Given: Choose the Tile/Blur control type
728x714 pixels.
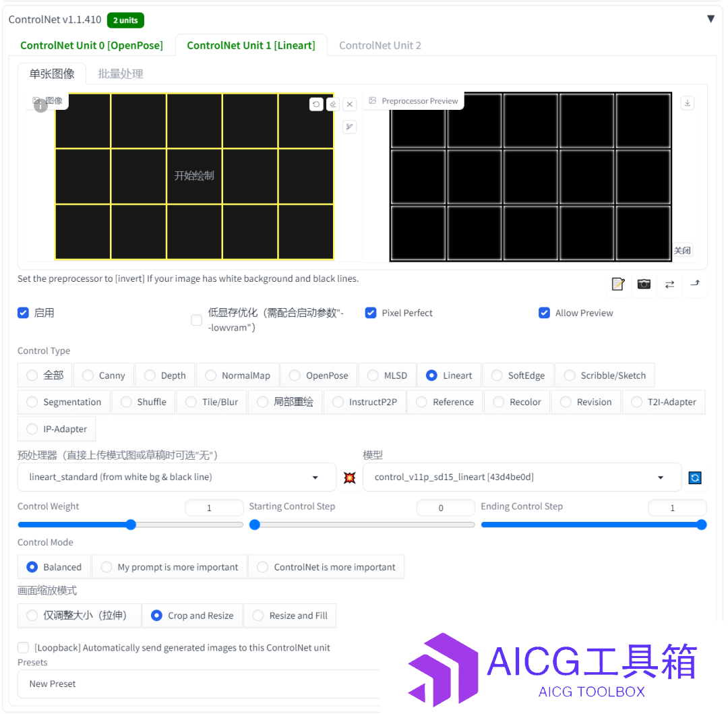Looking at the screenshot, I should click(x=212, y=402).
